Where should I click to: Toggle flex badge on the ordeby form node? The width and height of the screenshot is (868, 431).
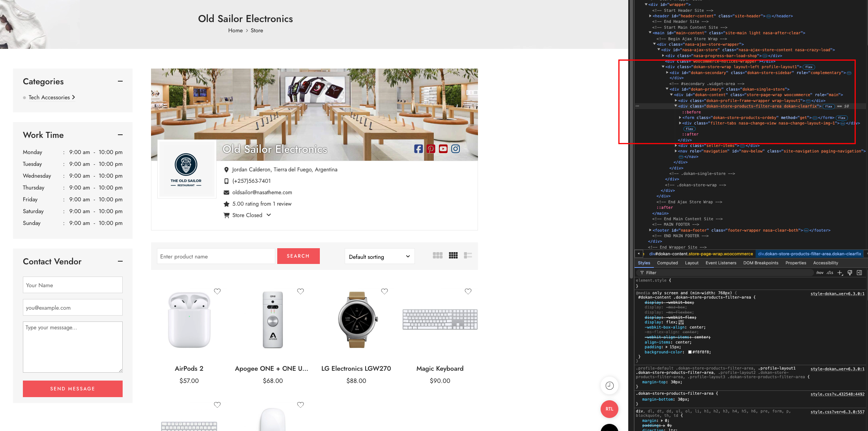click(x=842, y=118)
